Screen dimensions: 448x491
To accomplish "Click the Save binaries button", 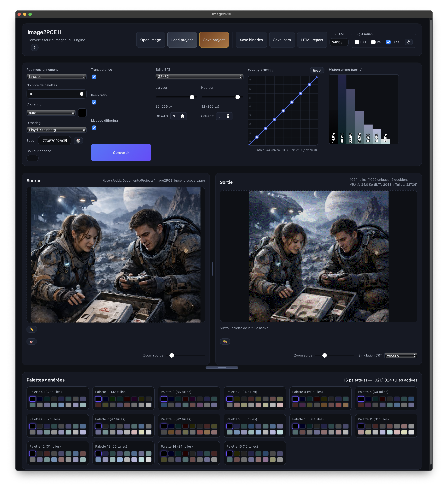I will pos(251,40).
